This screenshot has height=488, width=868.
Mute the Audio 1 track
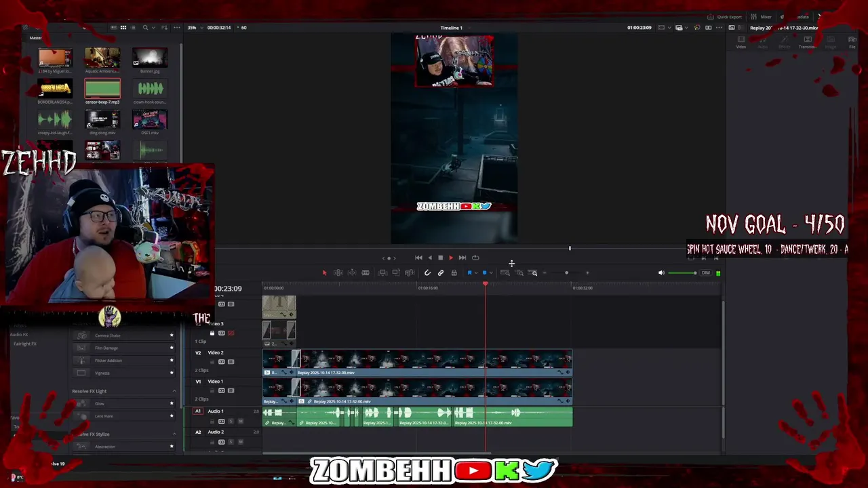tap(240, 422)
